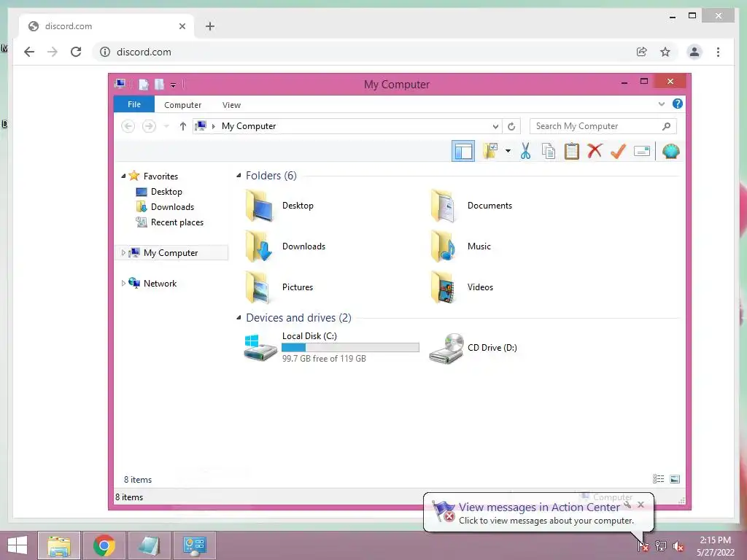
Task: Click the breadcrumb arrow before My Computer
Action: (x=214, y=126)
